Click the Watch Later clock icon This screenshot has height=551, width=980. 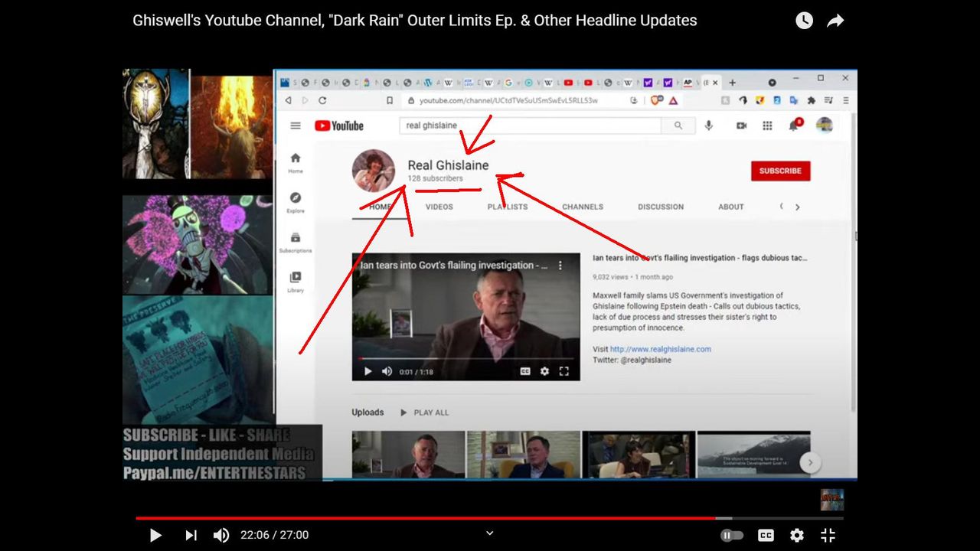click(804, 21)
